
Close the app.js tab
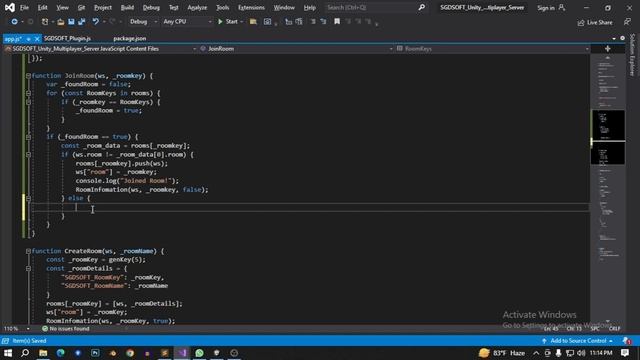coord(37,39)
